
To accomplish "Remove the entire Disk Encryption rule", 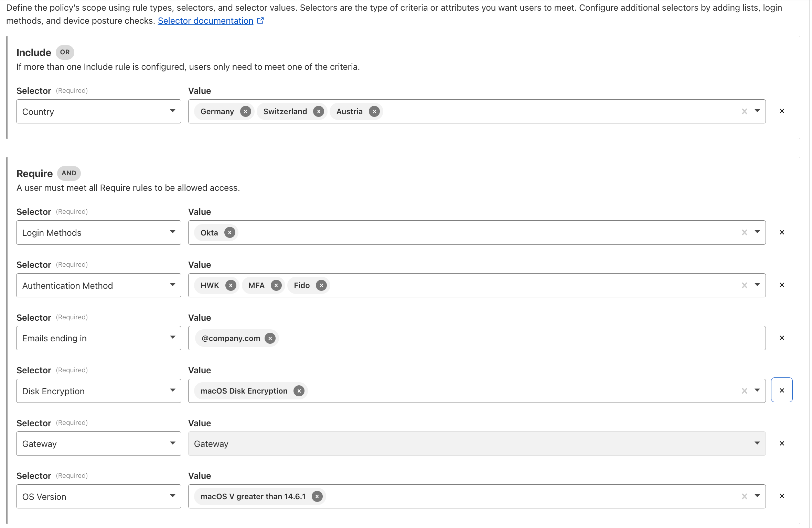I will [781, 390].
